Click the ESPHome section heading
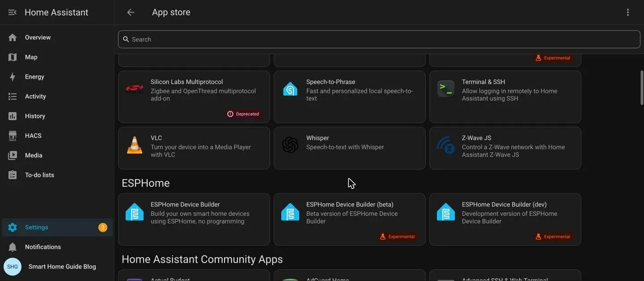Screen dimensions: 644x281 146,183
